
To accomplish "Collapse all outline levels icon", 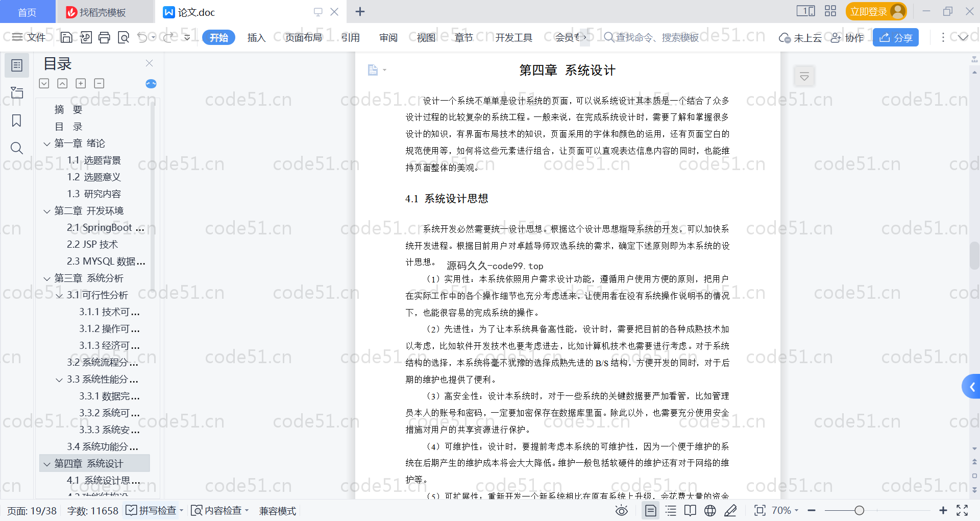I will 62,83.
